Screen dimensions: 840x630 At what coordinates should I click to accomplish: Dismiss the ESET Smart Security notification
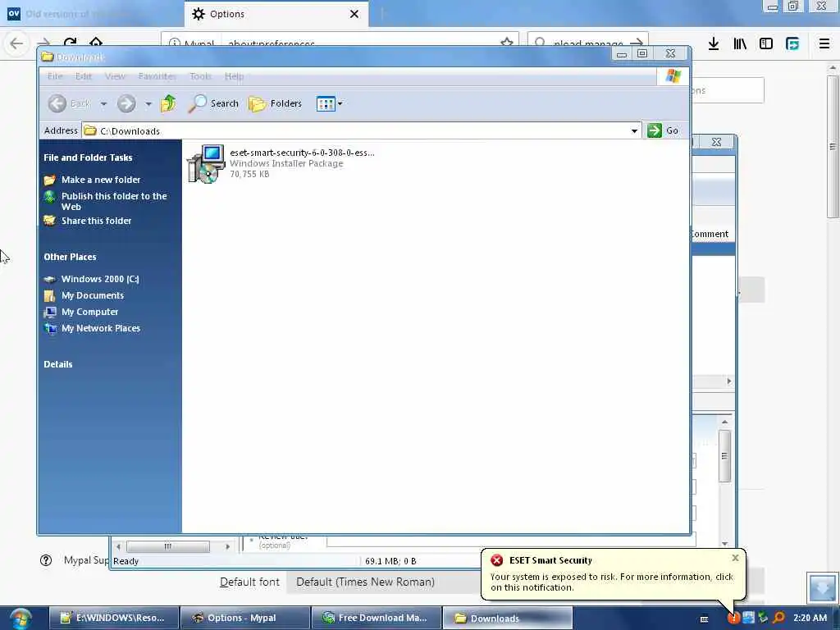coord(736,558)
